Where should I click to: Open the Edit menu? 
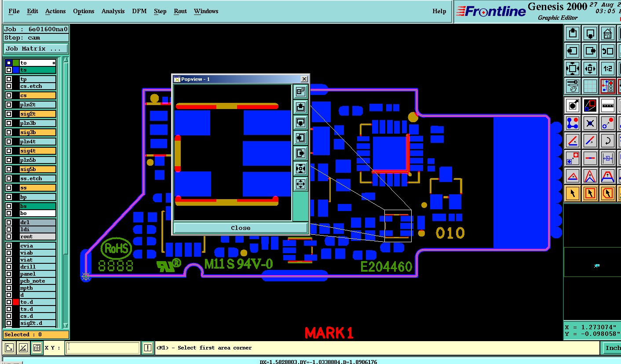[33, 11]
